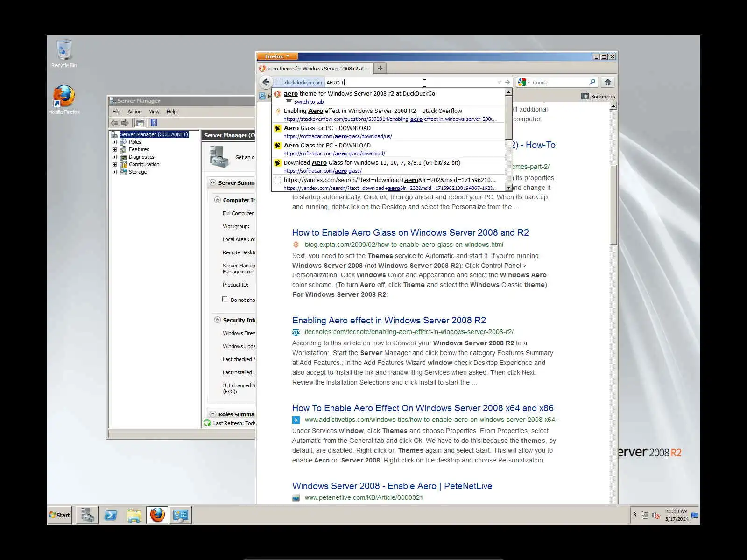
Task: Click the Firefox icon on the taskbar
Action: click(x=157, y=515)
